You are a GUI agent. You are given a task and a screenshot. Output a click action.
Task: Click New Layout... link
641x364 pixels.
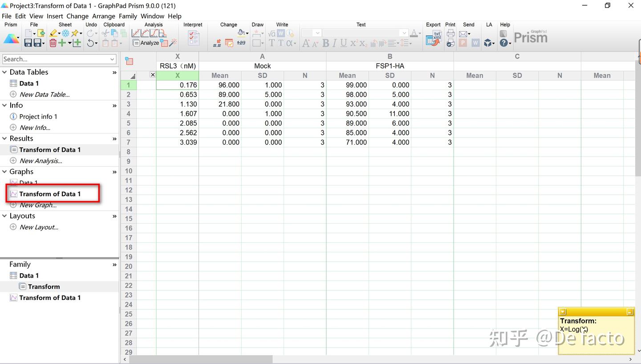click(x=39, y=227)
